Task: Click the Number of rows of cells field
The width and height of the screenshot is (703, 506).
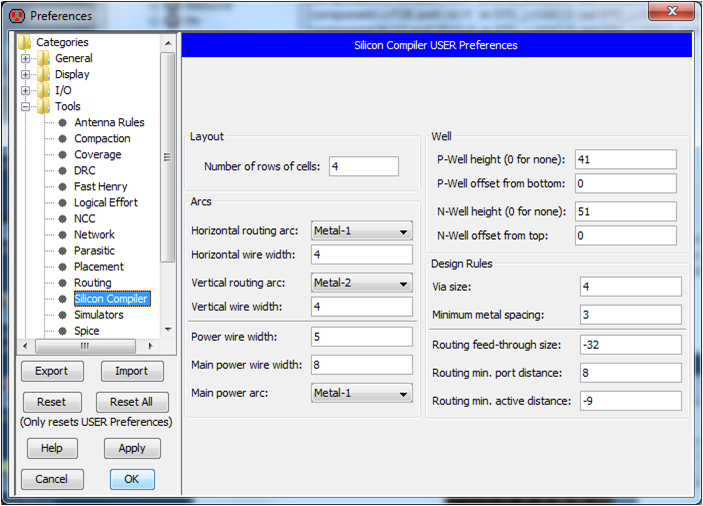Action: click(362, 167)
